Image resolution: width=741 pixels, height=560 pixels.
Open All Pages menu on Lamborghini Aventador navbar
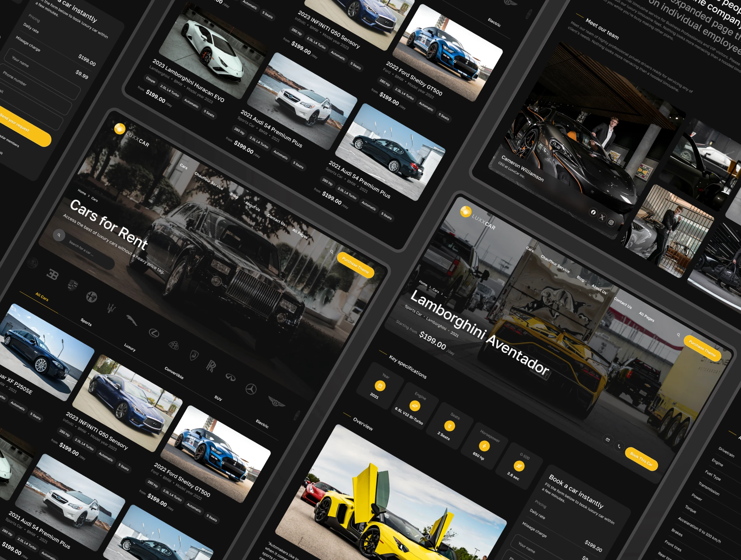coord(646,316)
